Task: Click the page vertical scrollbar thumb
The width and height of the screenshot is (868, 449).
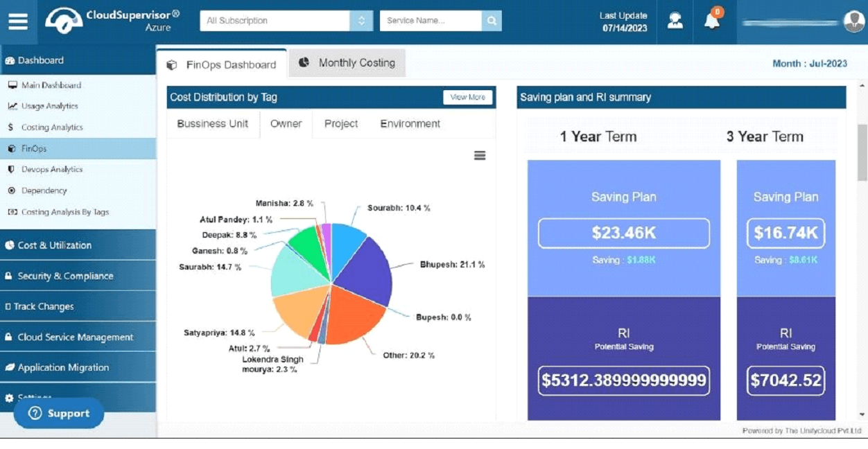Action: [862, 152]
